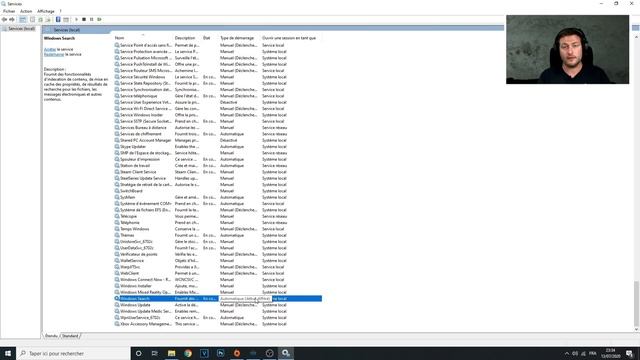This screenshot has height=360, width=640.
Task: Open the Action menu
Action: pos(26,11)
